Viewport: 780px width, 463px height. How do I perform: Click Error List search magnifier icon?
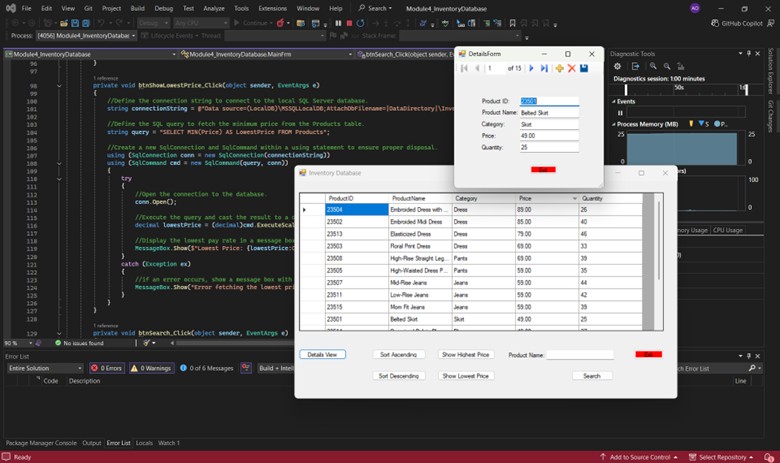(x=752, y=368)
